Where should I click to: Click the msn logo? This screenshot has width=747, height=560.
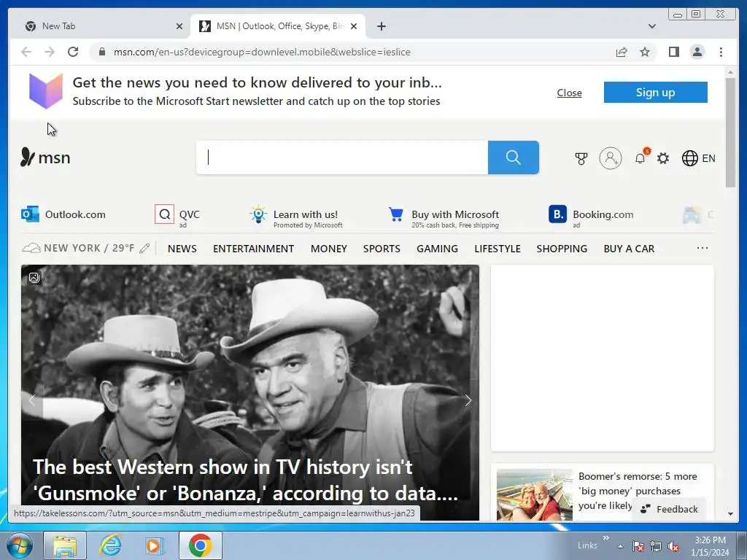click(x=45, y=157)
